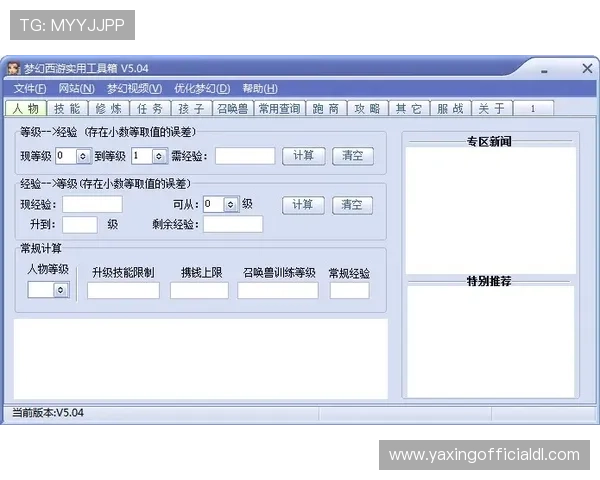Click the 现经验 input field

click(93, 204)
